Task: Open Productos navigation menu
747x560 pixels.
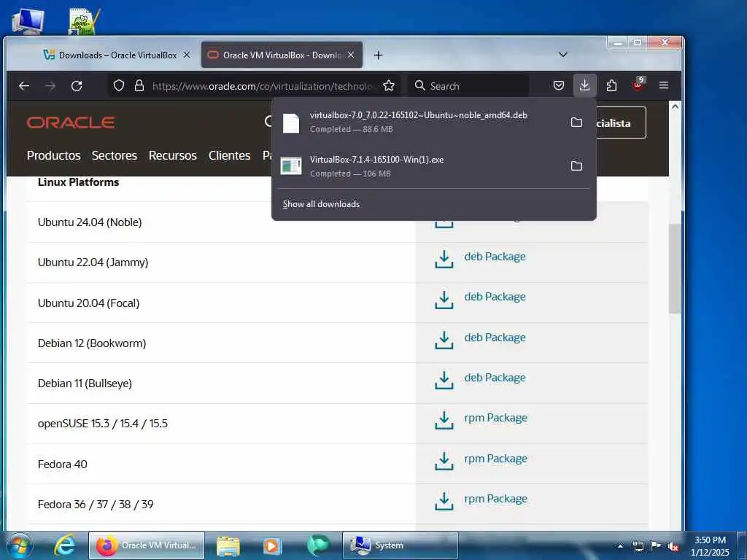Action: (54, 156)
